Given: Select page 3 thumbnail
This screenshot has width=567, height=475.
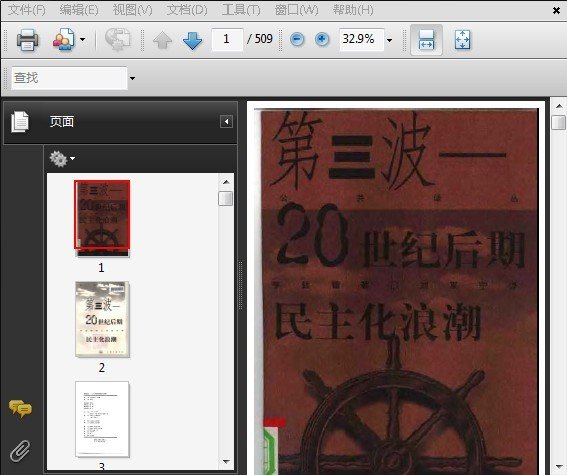Looking at the screenshot, I should point(102,419).
